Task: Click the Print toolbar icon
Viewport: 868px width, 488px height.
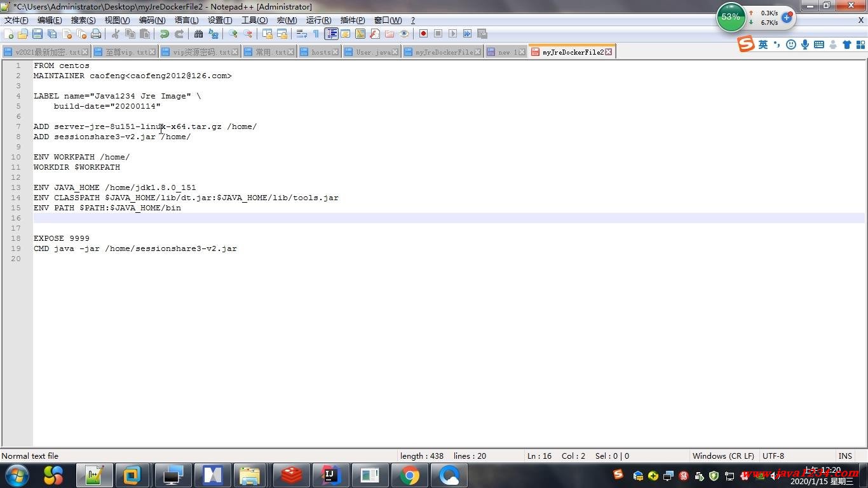Action: (96, 34)
